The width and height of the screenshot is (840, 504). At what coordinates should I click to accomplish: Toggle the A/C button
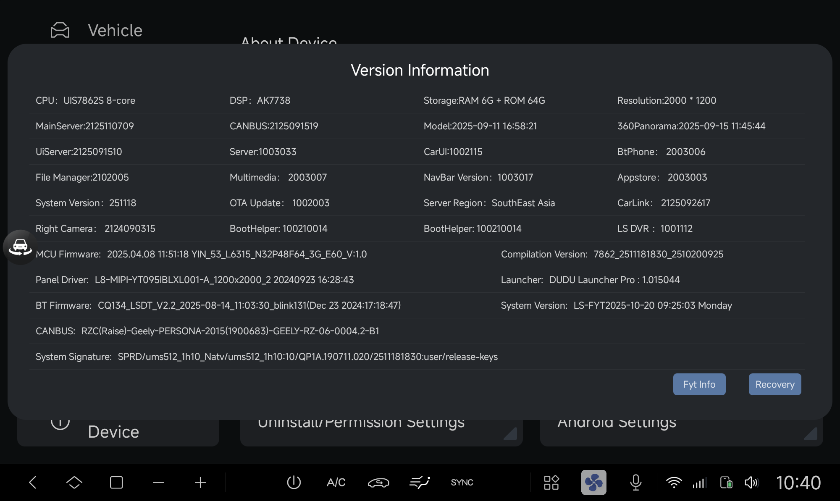coord(336,483)
